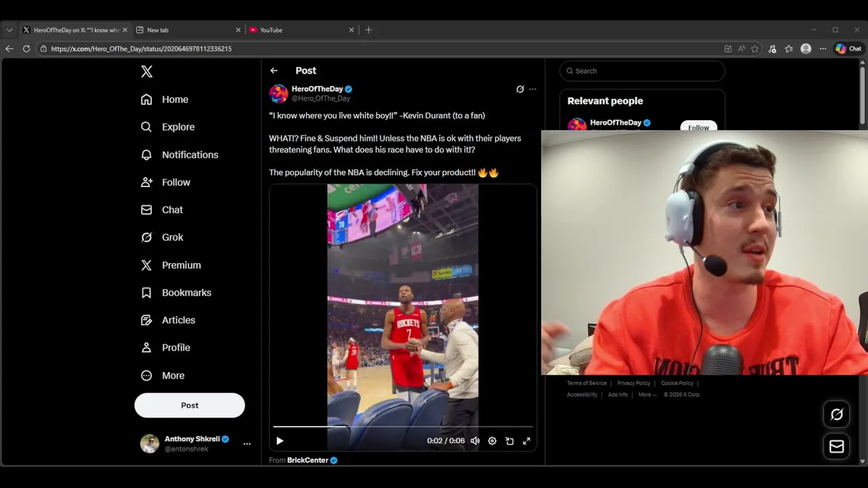Open Cookie Policy footer link

pos(677,384)
